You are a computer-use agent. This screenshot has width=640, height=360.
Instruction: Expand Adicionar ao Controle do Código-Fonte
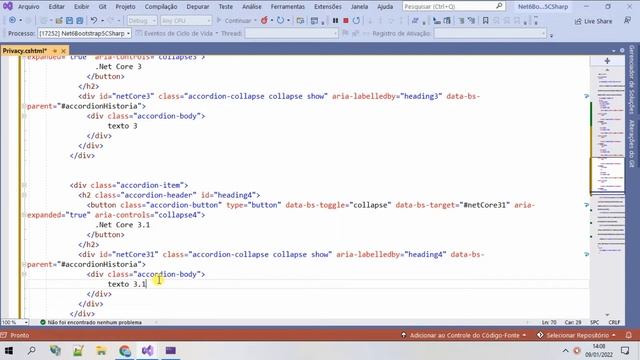463,335
